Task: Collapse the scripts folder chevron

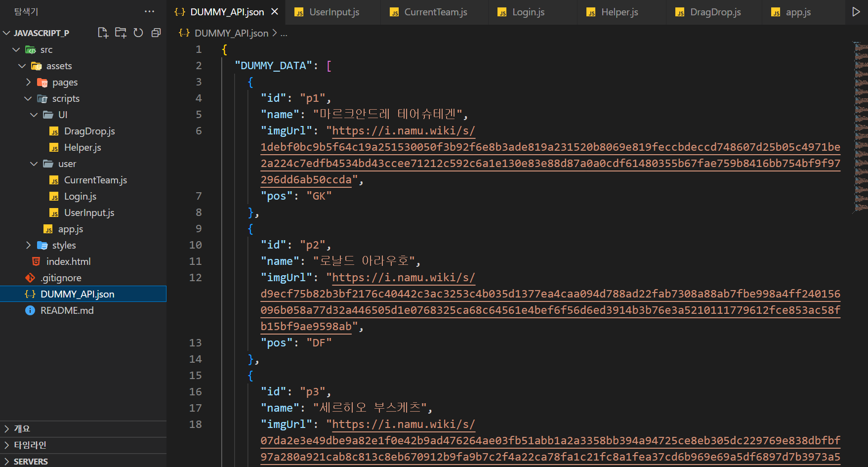Action: coord(28,99)
